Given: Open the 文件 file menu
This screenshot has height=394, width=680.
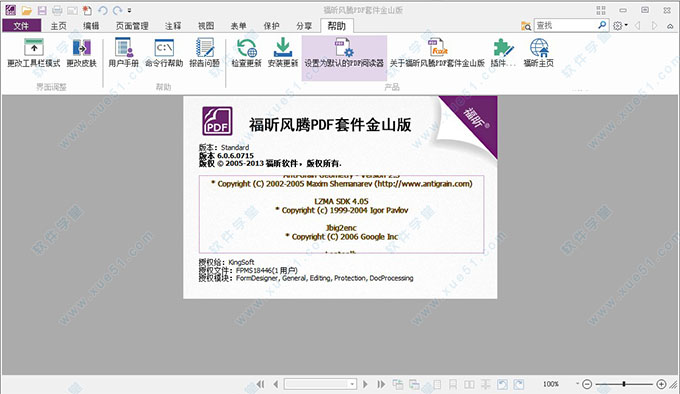Looking at the screenshot, I should (22, 26).
